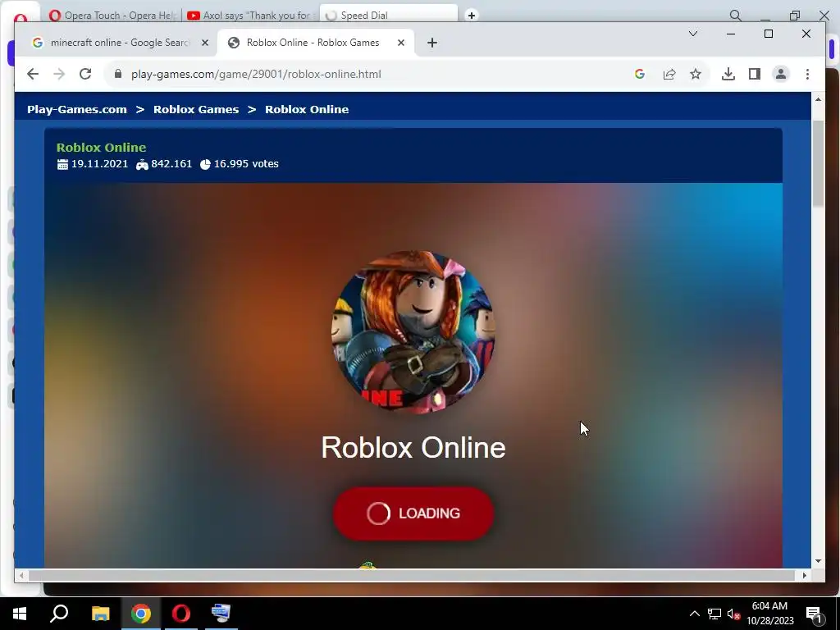Add a new tab in Opera window
The width and height of the screenshot is (840, 630).
472,15
